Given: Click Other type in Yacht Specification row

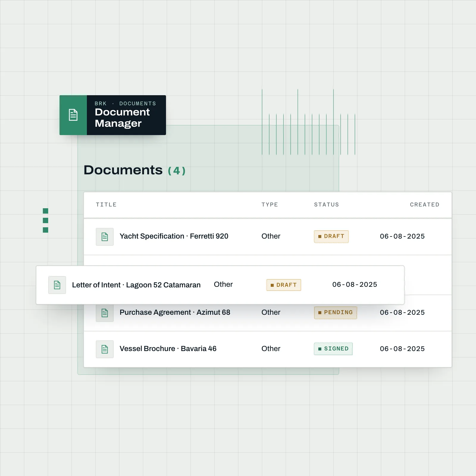Looking at the screenshot, I should click(271, 236).
